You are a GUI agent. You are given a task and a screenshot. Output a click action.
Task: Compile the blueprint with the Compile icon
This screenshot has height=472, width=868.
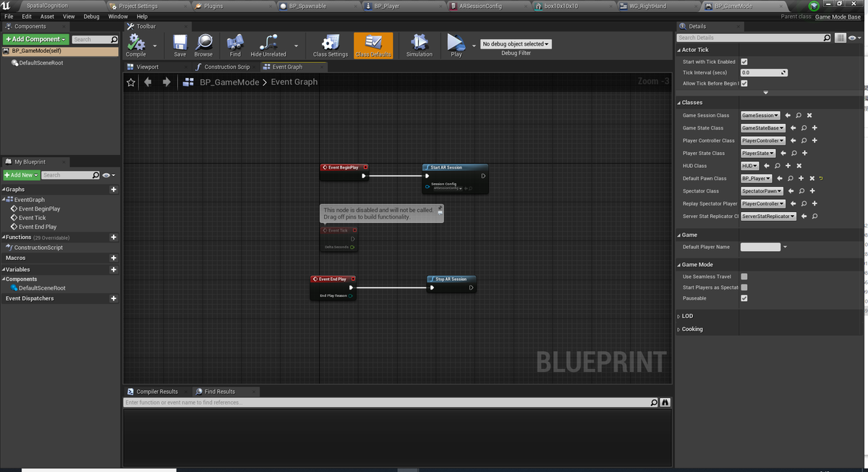tap(136, 44)
